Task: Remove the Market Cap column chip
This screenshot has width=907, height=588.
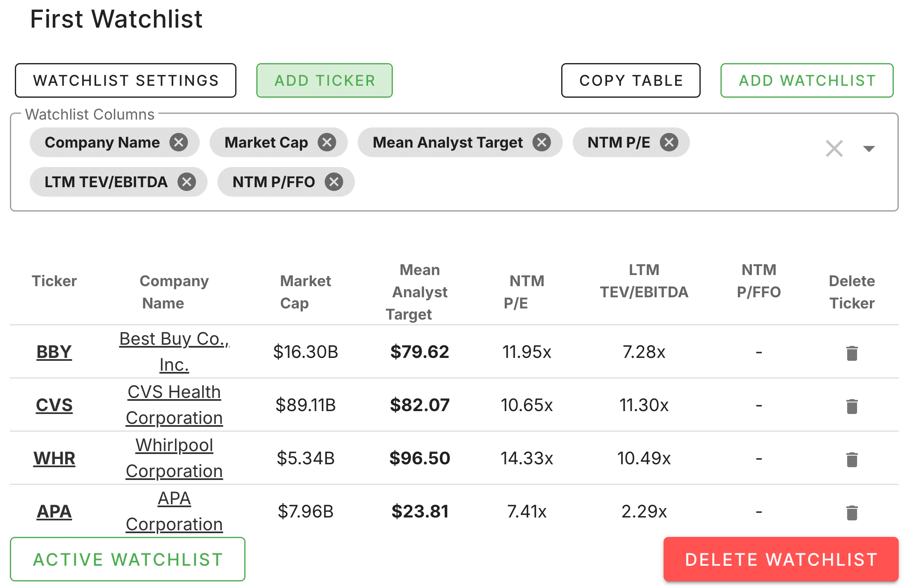Action: click(x=327, y=143)
